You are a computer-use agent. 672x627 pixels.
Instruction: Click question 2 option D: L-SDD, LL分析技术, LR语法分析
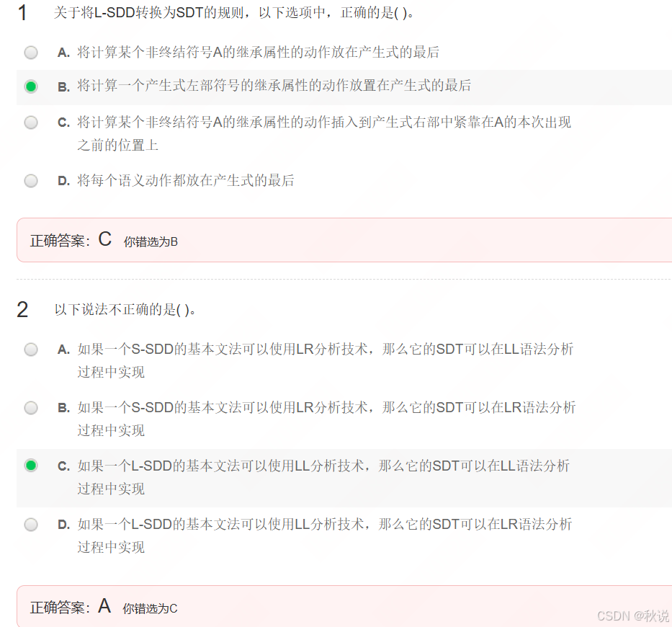(x=325, y=535)
